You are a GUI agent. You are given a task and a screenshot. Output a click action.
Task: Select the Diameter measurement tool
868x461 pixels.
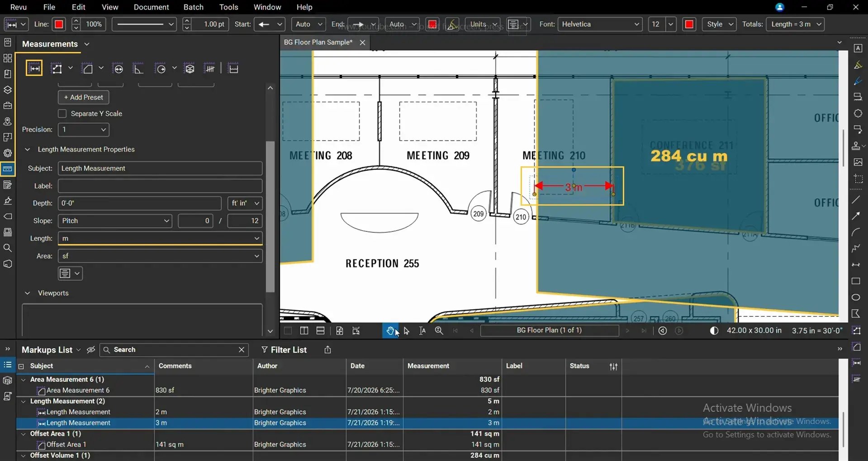(118, 69)
